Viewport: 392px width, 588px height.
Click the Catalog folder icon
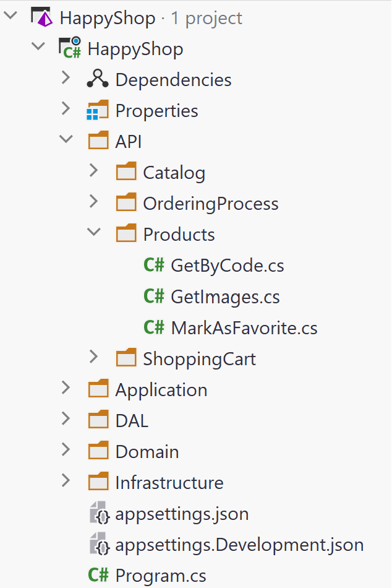click(126, 171)
